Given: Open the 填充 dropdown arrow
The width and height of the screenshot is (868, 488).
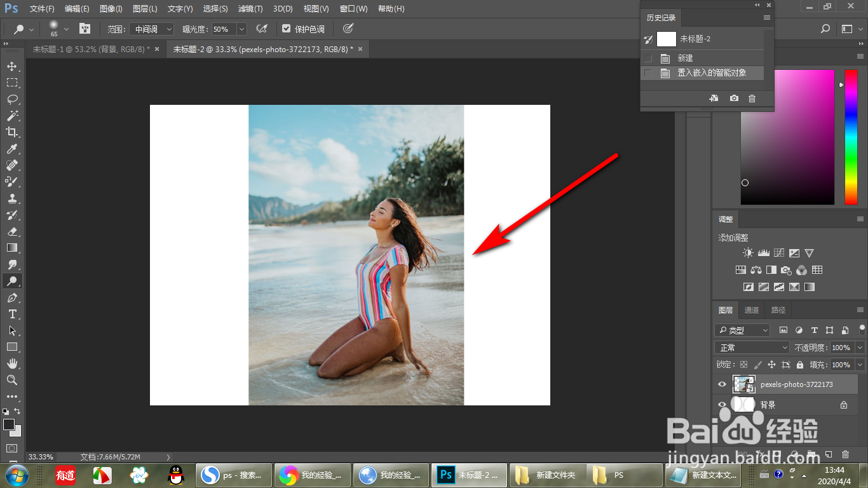Looking at the screenshot, I should (x=860, y=365).
